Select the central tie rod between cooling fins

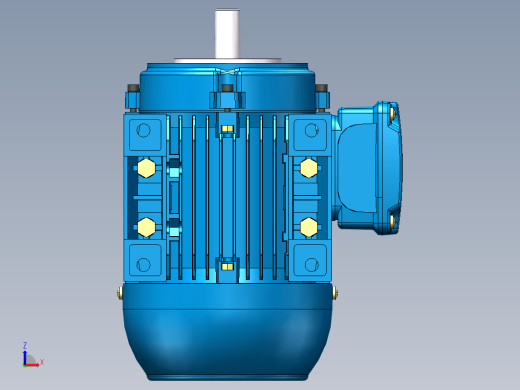(x=228, y=198)
